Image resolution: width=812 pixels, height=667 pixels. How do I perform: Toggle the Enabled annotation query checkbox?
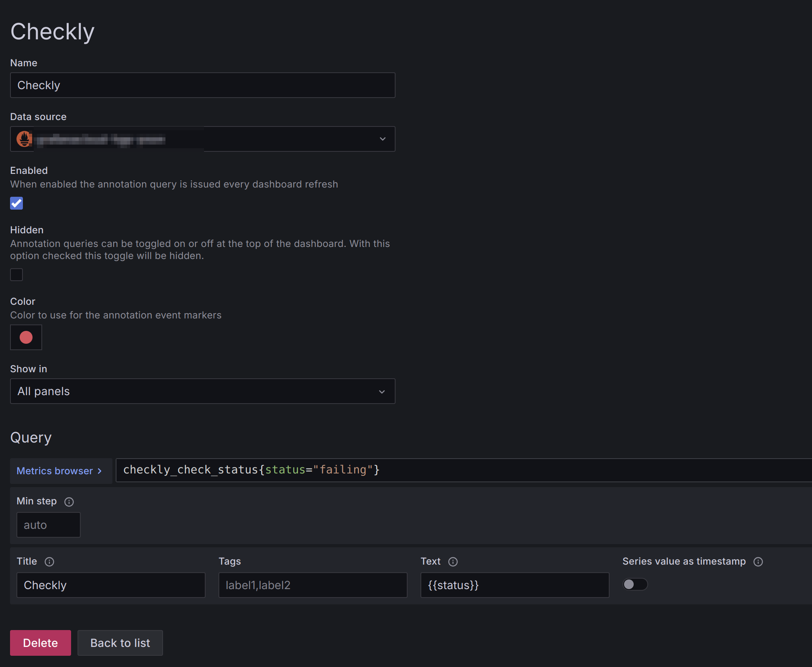(x=17, y=202)
